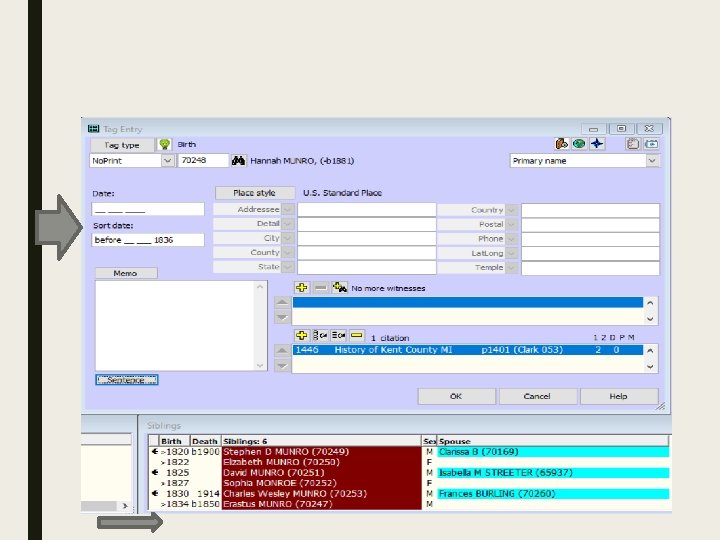Open the NoPrint dropdown
720x540 pixels.
point(167,160)
